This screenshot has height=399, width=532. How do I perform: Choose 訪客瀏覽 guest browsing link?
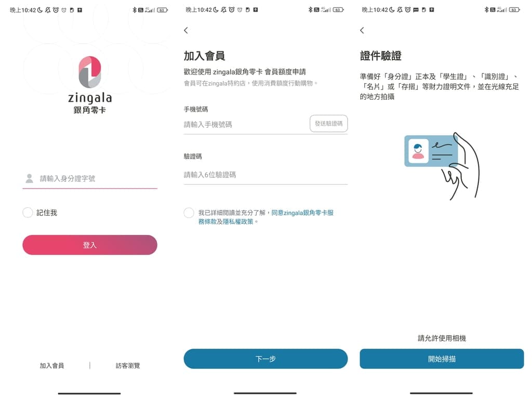(128, 365)
